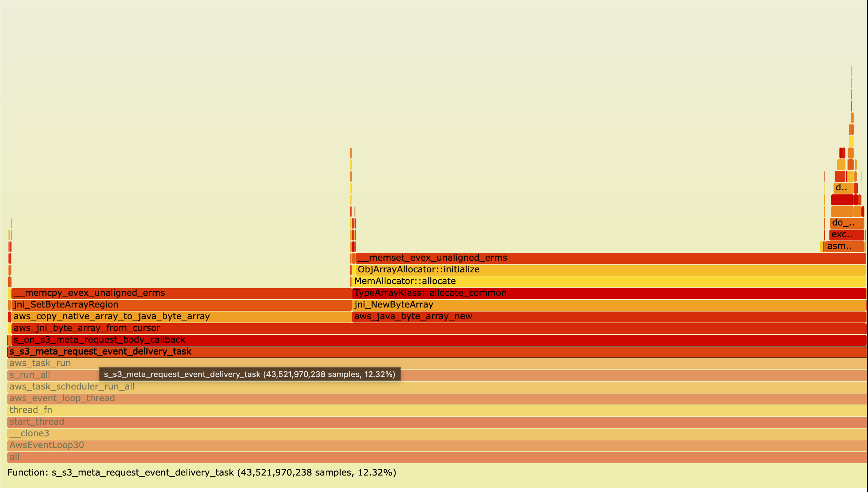The width and height of the screenshot is (868, 492).
Task: Zoom out by clicking the all root frame
Action: tap(15, 457)
